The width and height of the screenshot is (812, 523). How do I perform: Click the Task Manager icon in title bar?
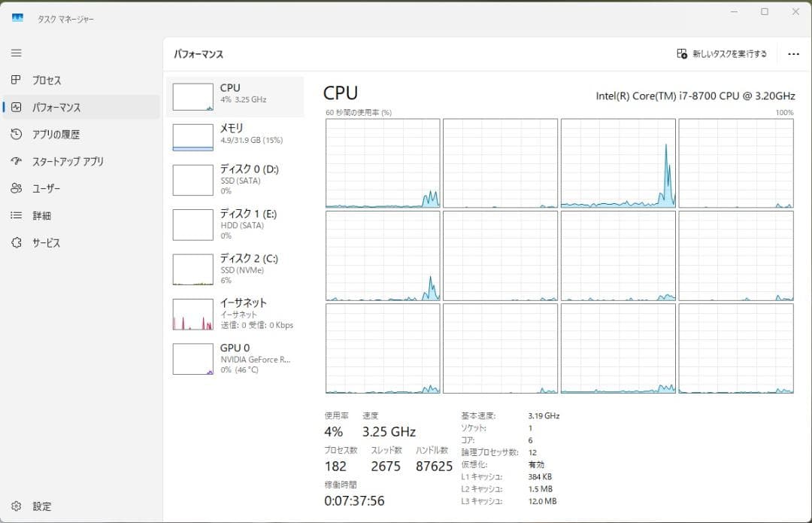17,17
